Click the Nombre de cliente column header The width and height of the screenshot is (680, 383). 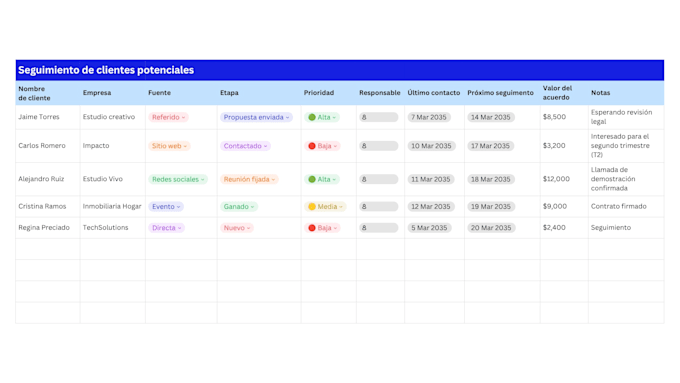[x=34, y=93]
